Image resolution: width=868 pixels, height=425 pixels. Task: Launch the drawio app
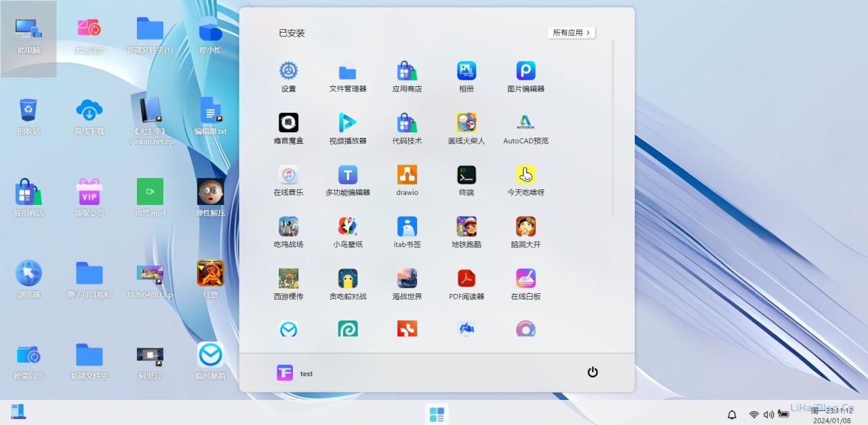pos(407,181)
